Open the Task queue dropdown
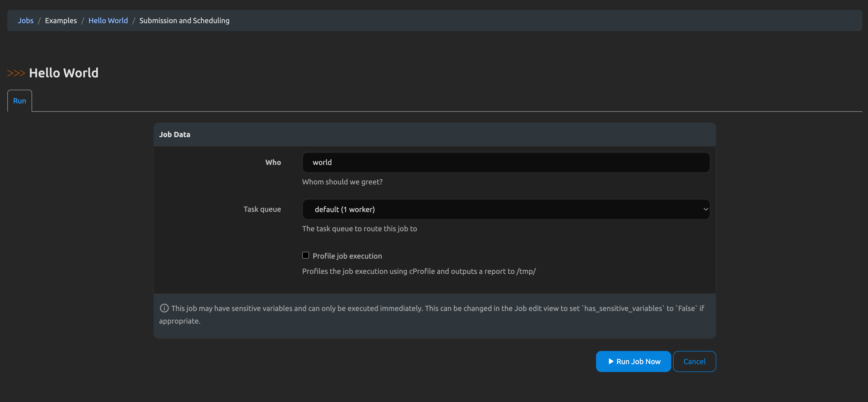868x402 pixels. click(x=506, y=209)
